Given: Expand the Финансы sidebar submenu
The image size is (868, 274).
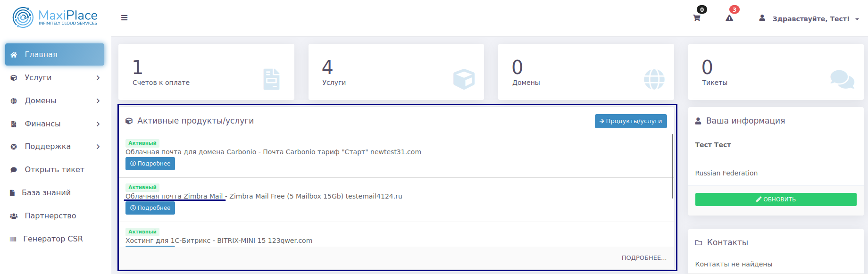Looking at the screenshot, I should (55, 124).
